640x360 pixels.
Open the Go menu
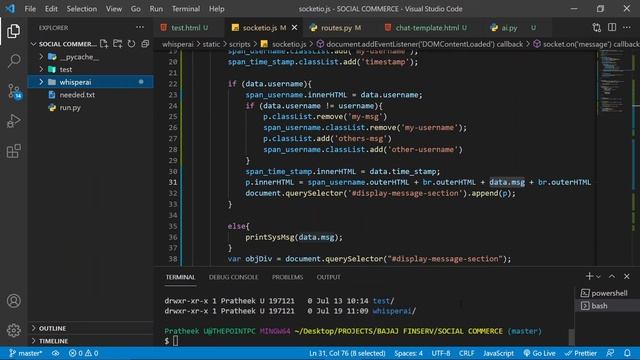pyautogui.click(x=136, y=9)
